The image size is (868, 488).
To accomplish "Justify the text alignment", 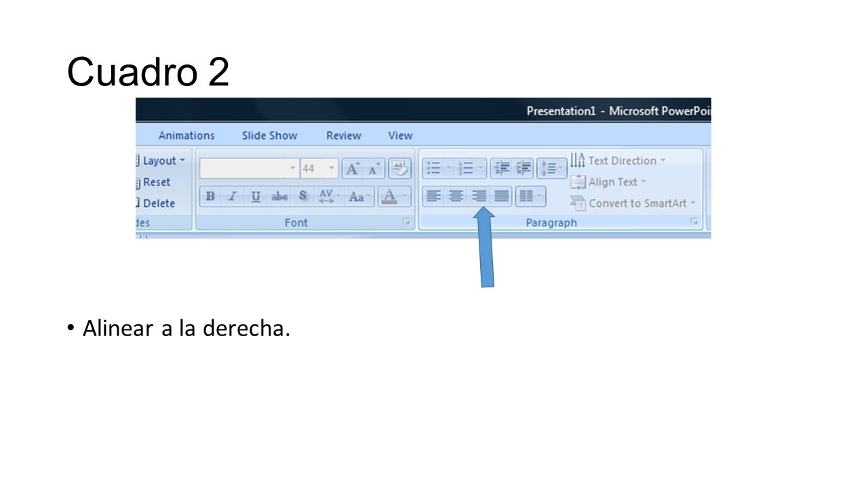I will [x=501, y=197].
